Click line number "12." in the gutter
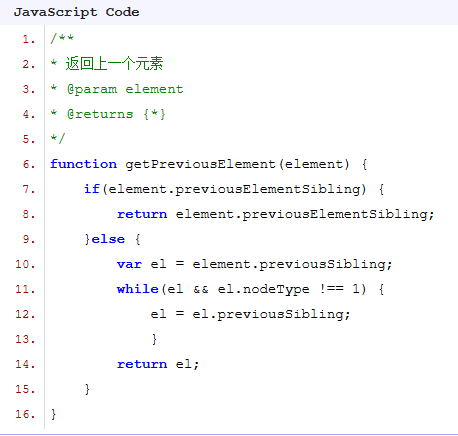The image size is (458, 436). (25, 314)
